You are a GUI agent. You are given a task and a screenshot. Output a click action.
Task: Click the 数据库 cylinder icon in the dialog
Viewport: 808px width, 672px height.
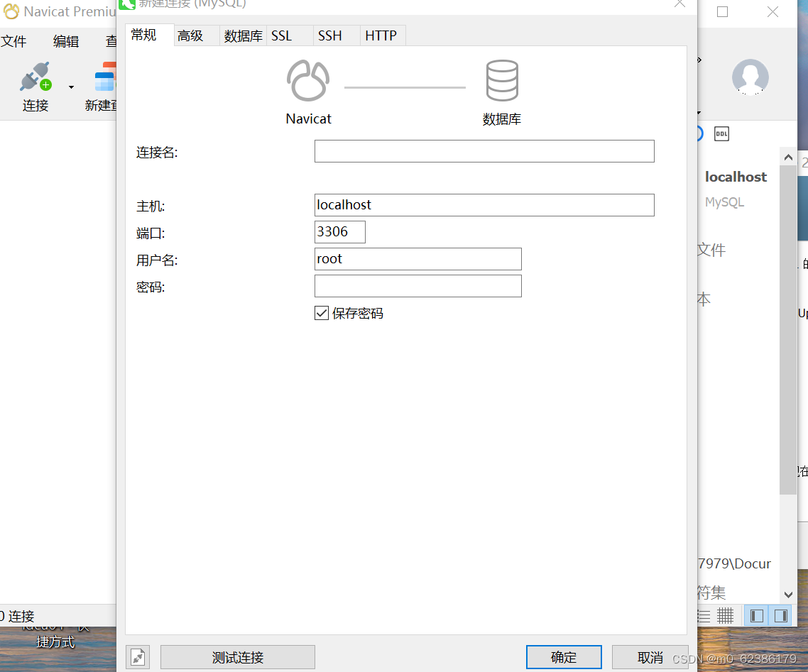(x=502, y=81)
